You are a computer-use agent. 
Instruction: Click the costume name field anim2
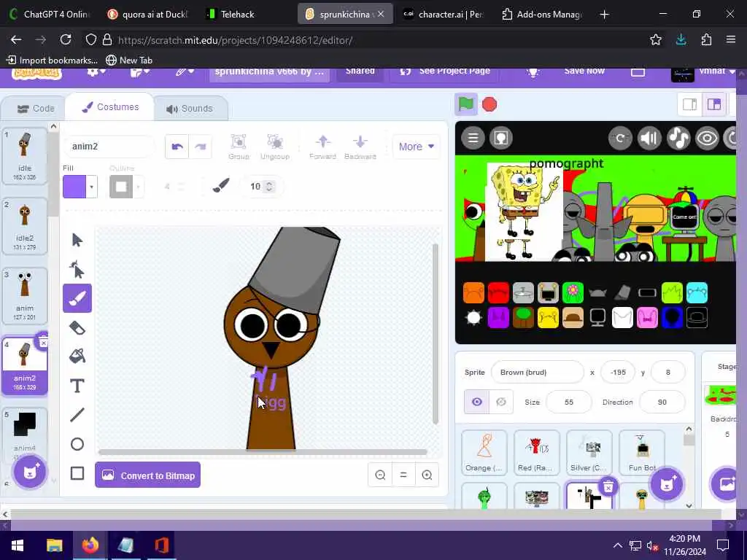click(x=109, y=146)
